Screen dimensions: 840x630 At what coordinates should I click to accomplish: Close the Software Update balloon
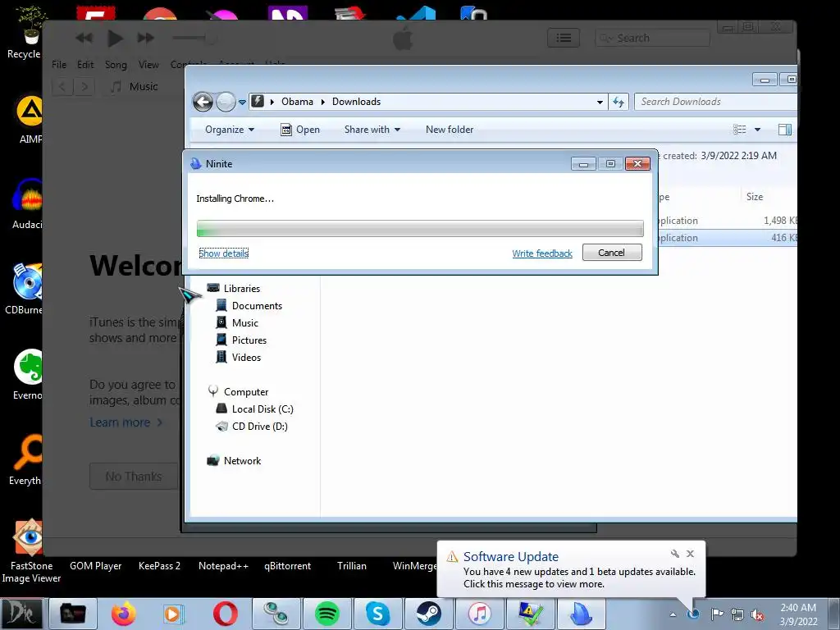point(690,554)
